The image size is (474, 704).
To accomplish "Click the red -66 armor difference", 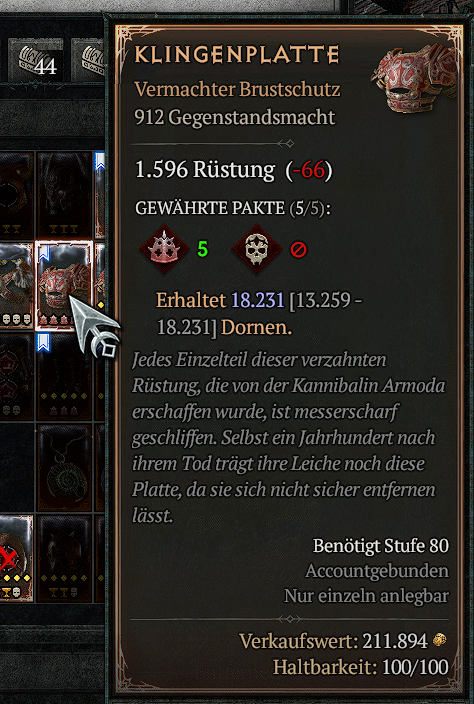I will (x=309, y=171).
